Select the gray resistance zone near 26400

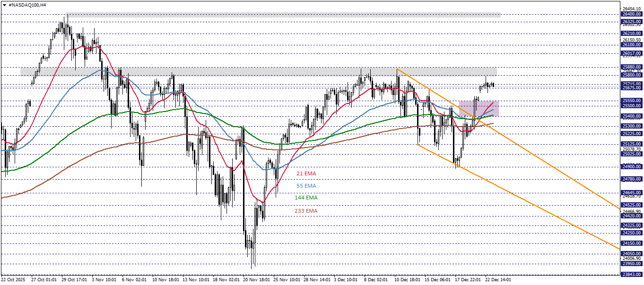284,15
